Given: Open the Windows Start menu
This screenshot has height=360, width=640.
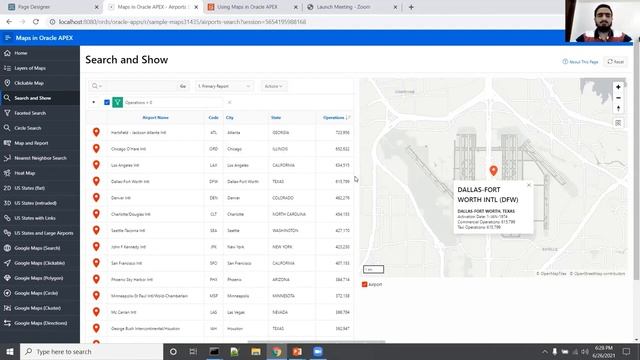Looking at the screenshot, I should pyautogui.click(x=10, y=351).
